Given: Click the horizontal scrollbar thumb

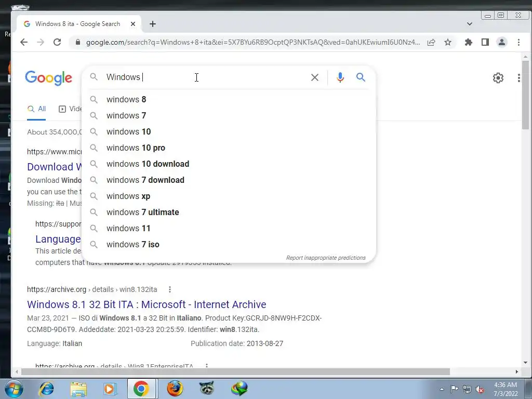Looking at the screenshot, I should pos(235,372).
